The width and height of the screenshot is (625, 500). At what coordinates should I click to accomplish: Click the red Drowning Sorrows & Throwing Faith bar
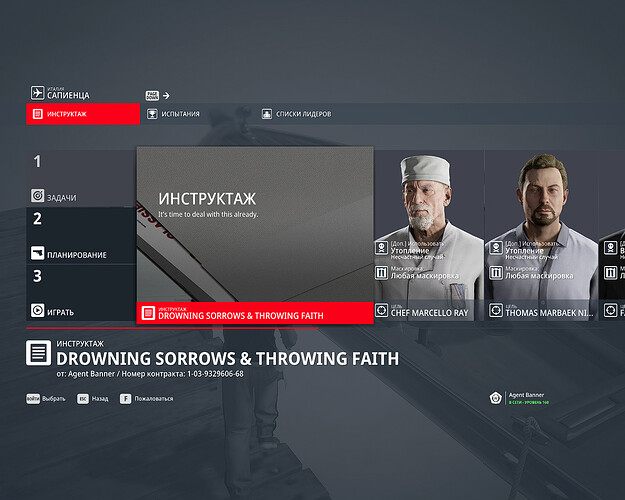coord(255,313)
